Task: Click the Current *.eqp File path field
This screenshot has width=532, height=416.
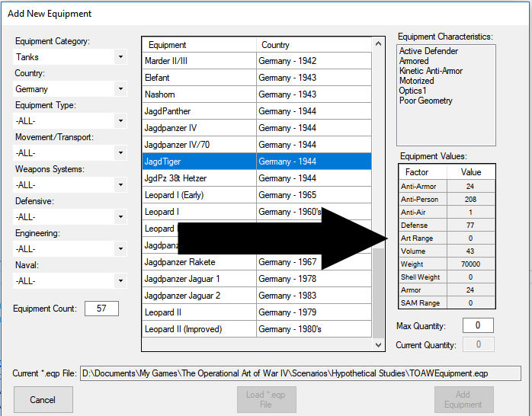Action: (x=300, y=373)
